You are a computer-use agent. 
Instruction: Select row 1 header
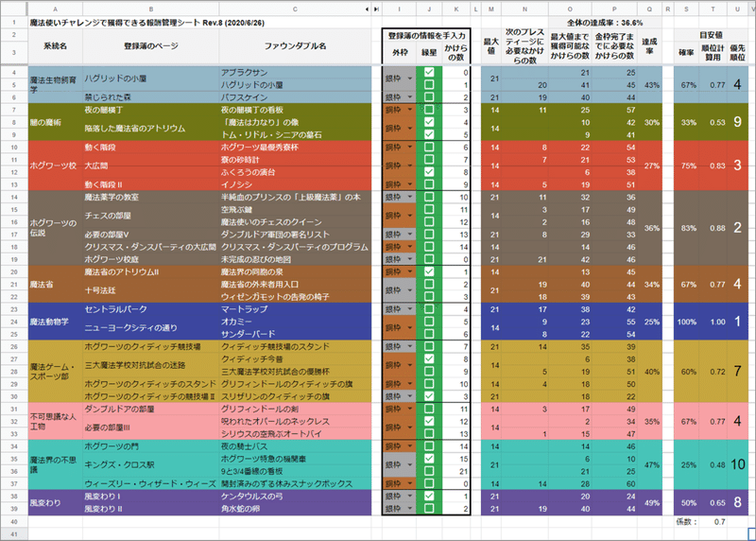(x=14, y=22)
